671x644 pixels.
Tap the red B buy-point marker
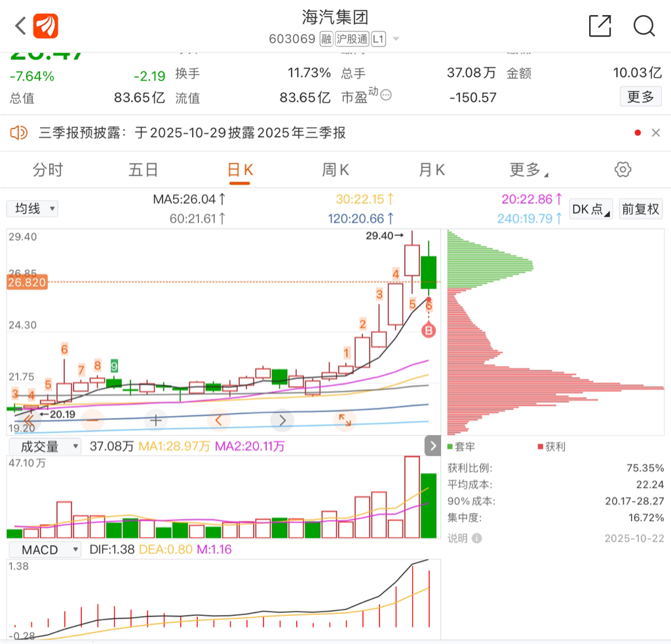tap(429, 330)
